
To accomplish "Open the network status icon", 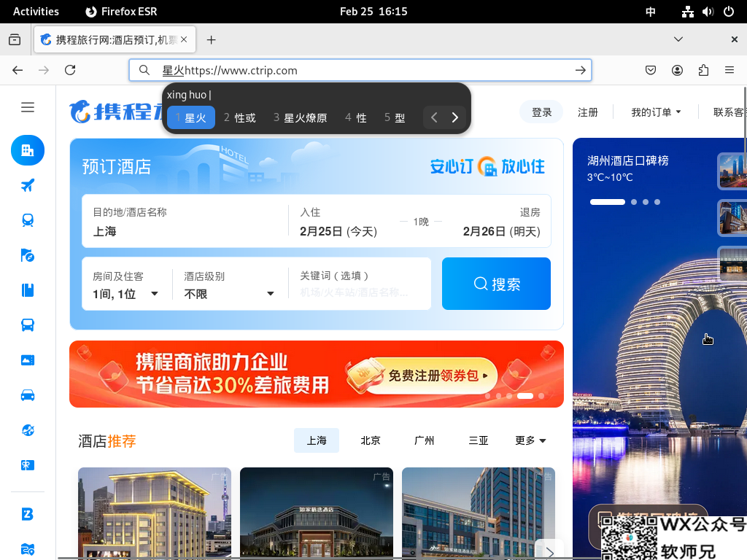I will 687,12.
